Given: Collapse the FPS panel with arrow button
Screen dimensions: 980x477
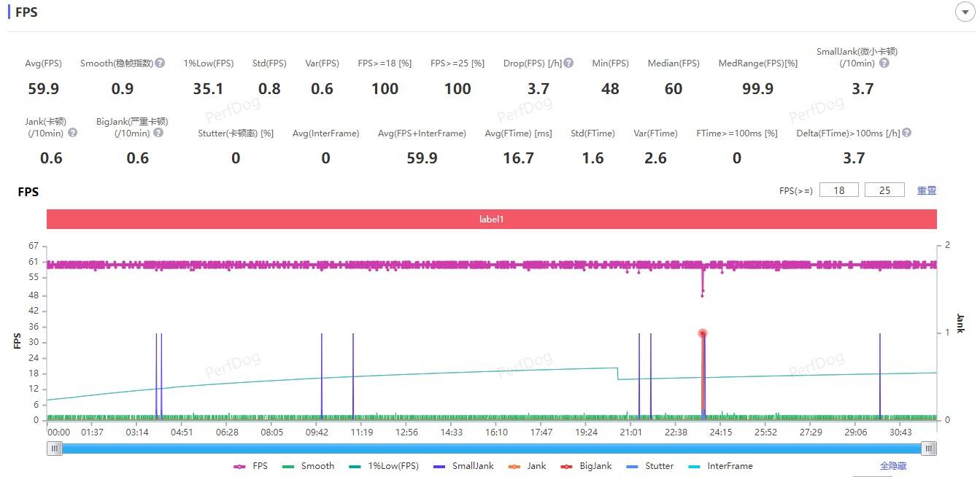Looking at the screenshot, I should point(965,12).
